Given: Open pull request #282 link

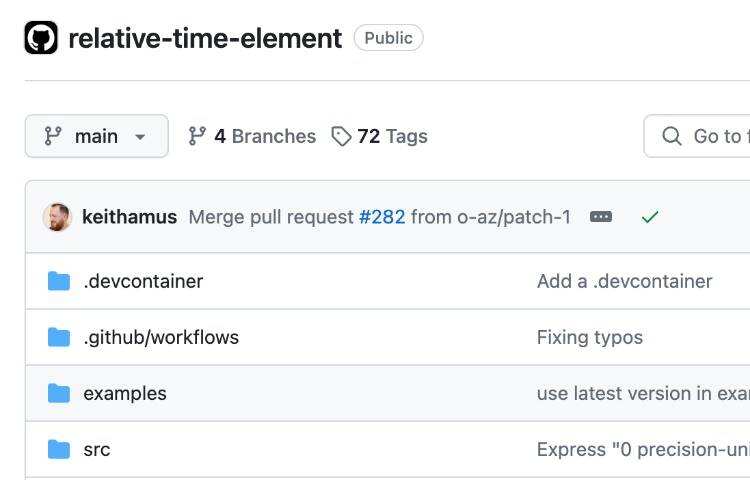Looking at the screenshot, I should click(x=382, y=217).
